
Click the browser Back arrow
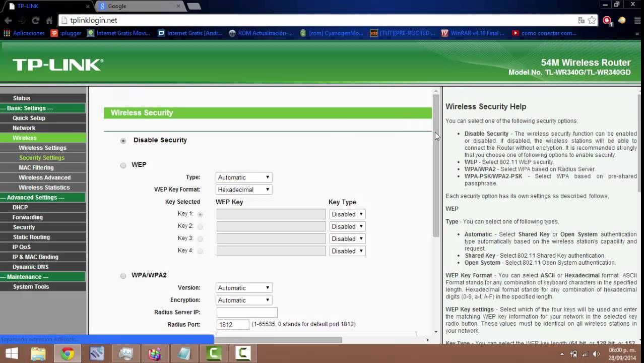8,21
